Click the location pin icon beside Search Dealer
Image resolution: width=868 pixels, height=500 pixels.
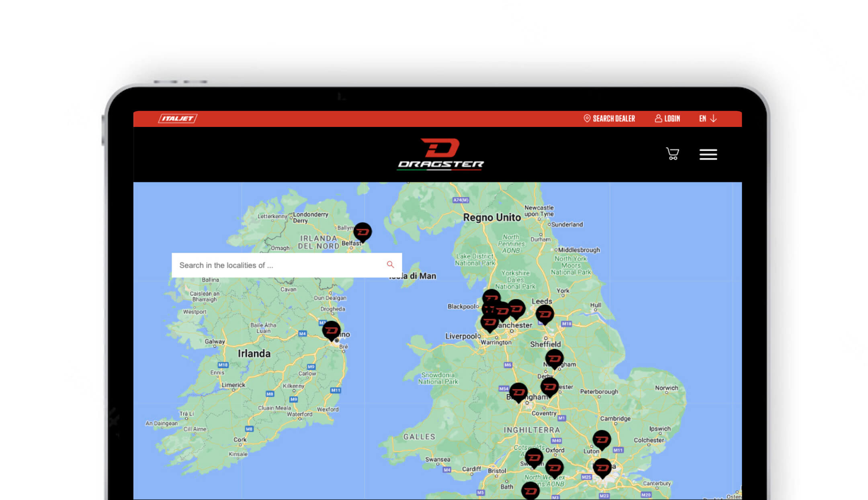click(587, 118)
